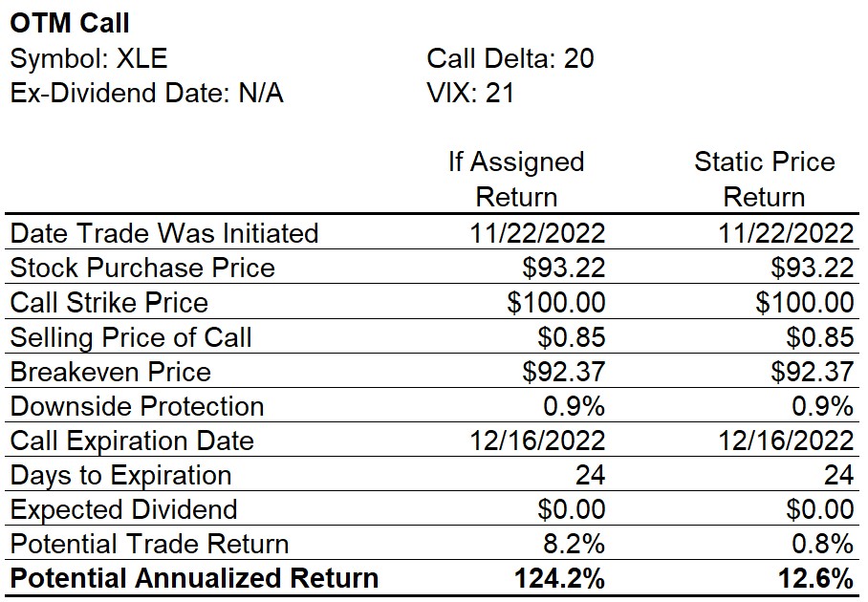Select the Static Price call strike $100.00 cell
Viewport: 868px width, 602px height.
click(804, 303)
